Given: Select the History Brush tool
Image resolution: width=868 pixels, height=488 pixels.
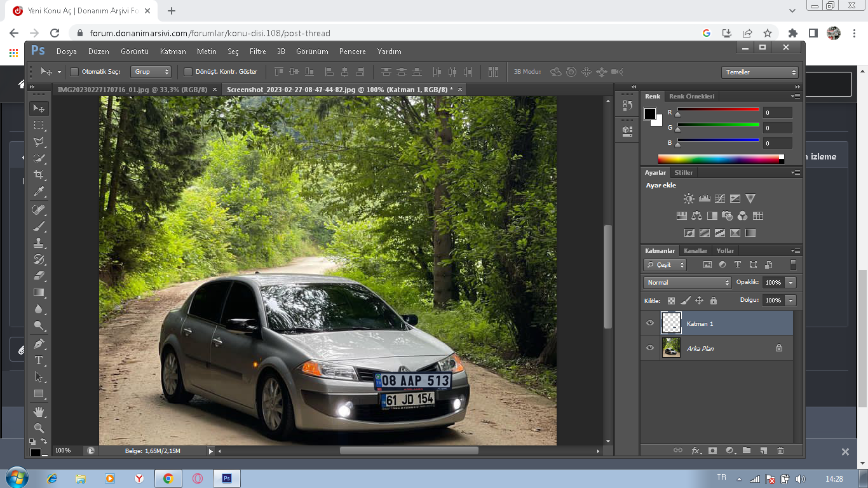Looking at the screenshot, I should (39, 259).
